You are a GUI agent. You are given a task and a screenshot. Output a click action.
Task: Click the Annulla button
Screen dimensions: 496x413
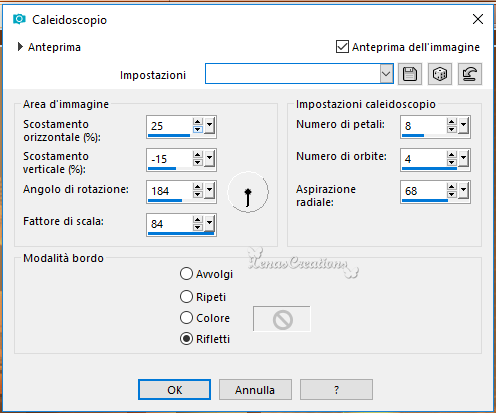pos(255,389)
